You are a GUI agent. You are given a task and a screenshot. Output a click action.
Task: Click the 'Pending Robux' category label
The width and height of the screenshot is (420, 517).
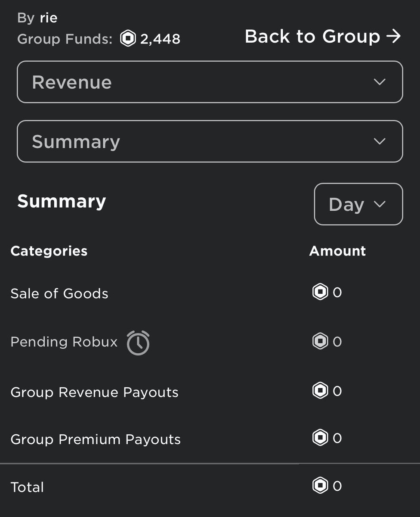[64, 342]
